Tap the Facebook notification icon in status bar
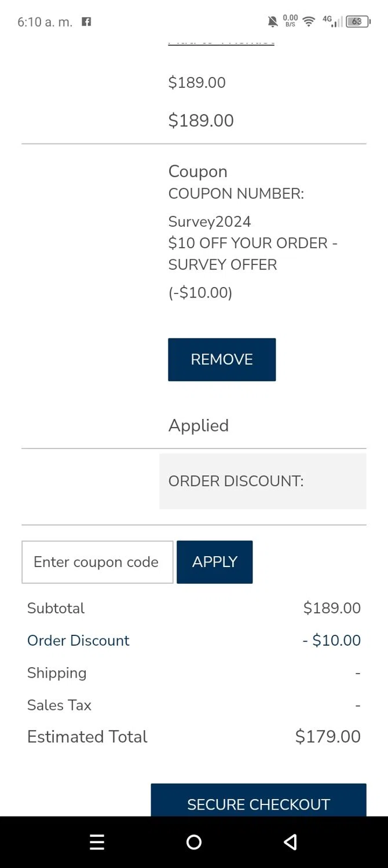The width and height of the screenshot is (388, 868). click(x=86, y=22)
